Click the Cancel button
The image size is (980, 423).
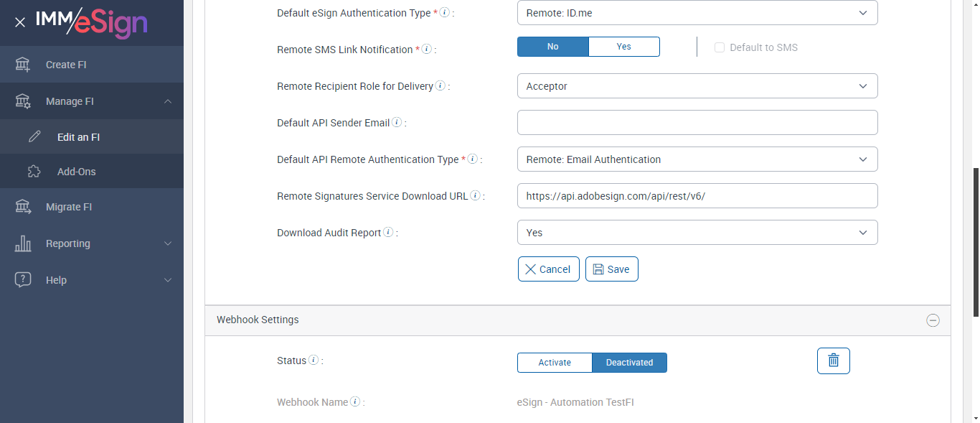[x=548, y=269]
